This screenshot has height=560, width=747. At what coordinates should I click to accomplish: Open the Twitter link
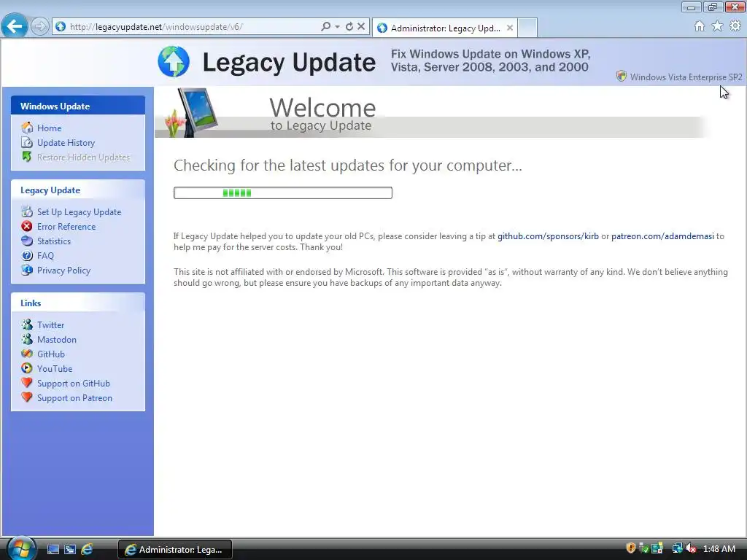(x=50, y=324)
